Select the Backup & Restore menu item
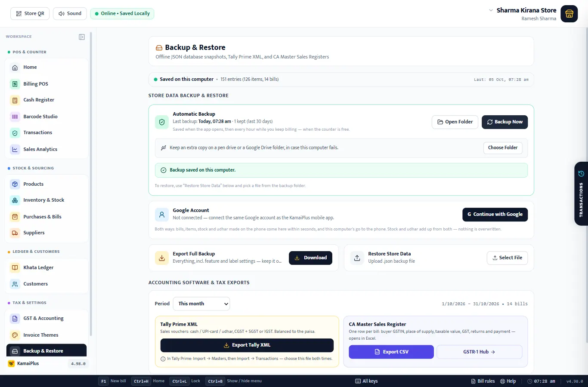Screen dimensions: 588x387 pos(46,351)
